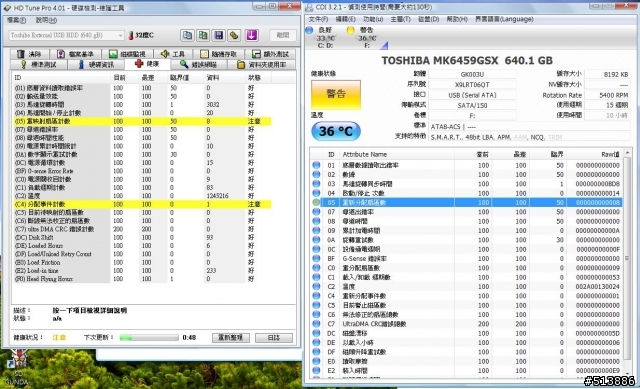The width and height of the screenshot is (640, 389).
Task: Click the serial number field X9LRT06QT
Action: (472, 84)
